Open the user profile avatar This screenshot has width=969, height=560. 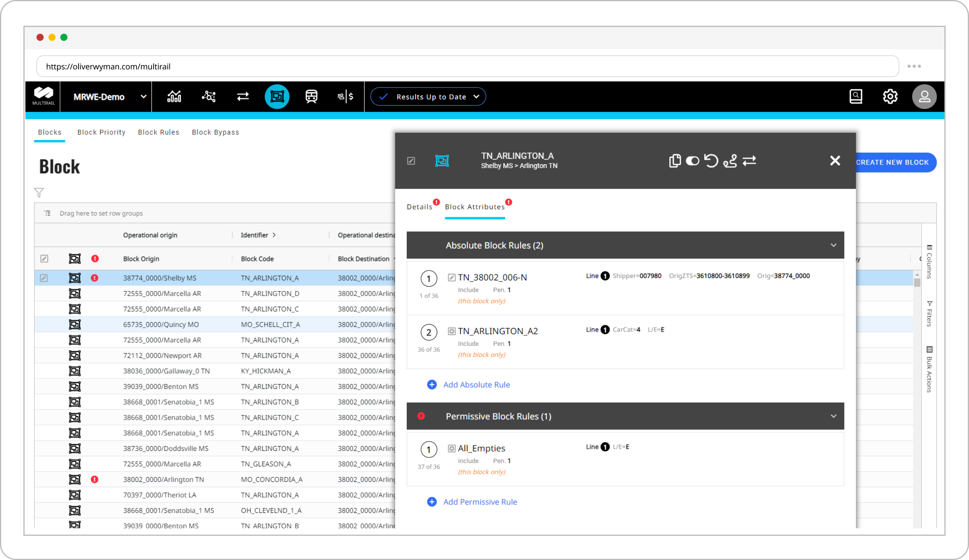coord(924,96)
